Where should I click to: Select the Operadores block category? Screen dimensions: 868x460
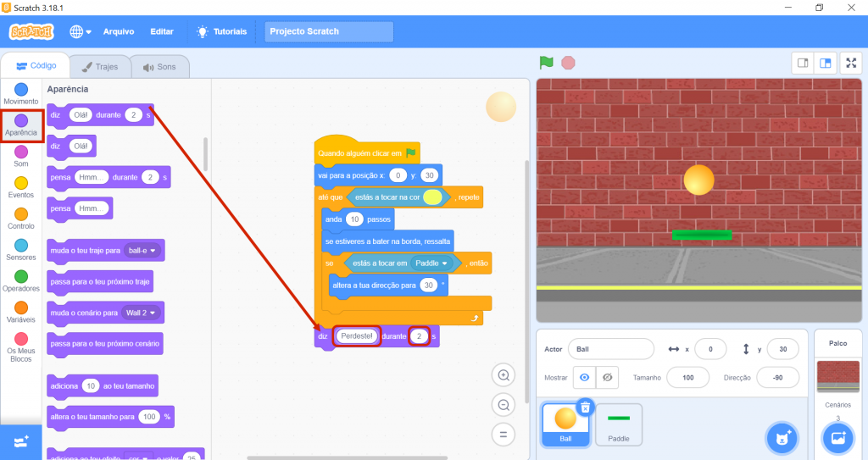coord(21,280)
